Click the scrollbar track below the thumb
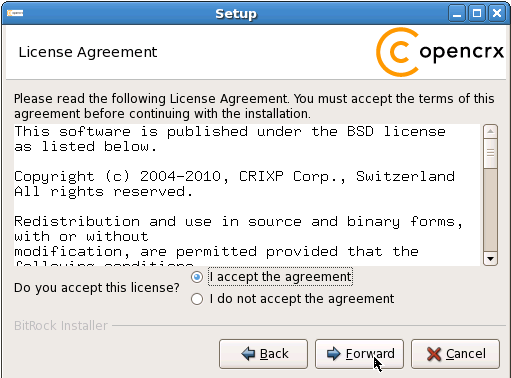 (490, 210)
